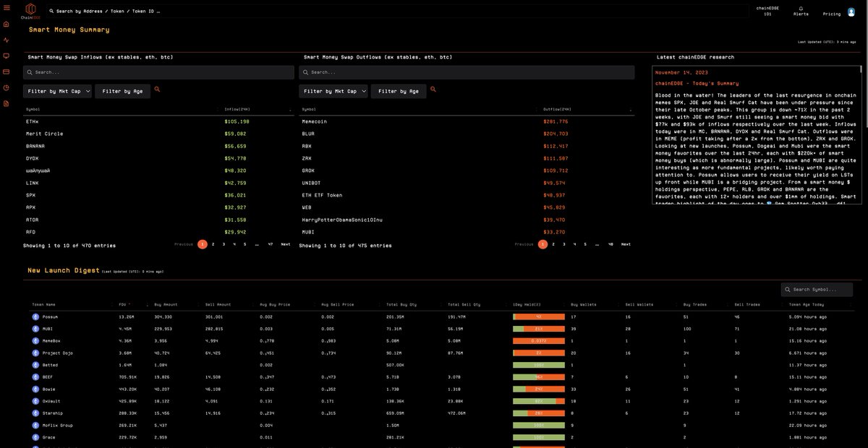Click the MUBI token Ethereum icon

tap(35, 329)
